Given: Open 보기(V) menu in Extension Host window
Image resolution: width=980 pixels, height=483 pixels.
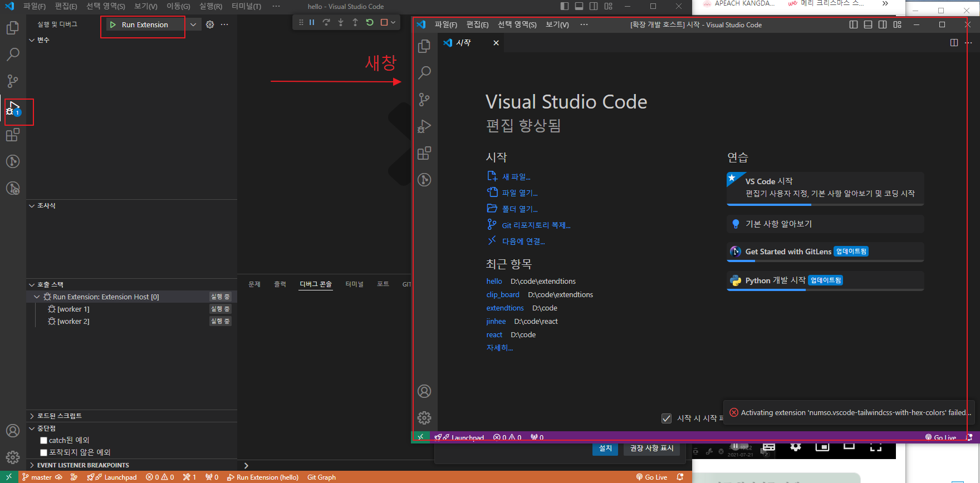Looking at the screenshot, I should click(x=557, y=24).
